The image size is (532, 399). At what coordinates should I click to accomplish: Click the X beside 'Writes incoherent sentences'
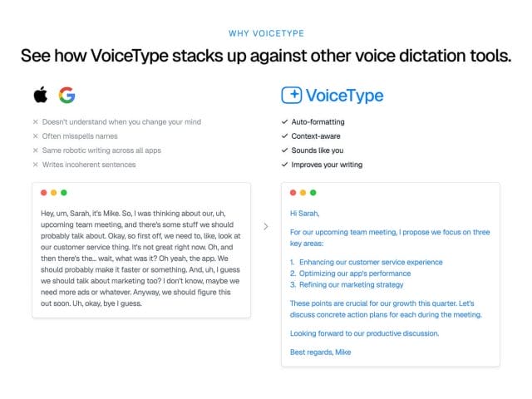tap(35, 165)
